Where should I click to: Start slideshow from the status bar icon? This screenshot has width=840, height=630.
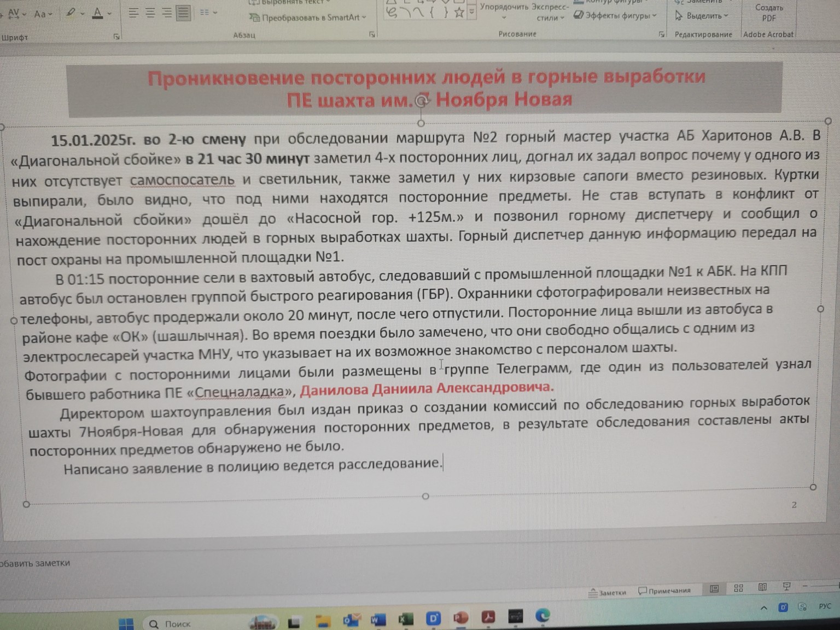click(x=786, y=586)
